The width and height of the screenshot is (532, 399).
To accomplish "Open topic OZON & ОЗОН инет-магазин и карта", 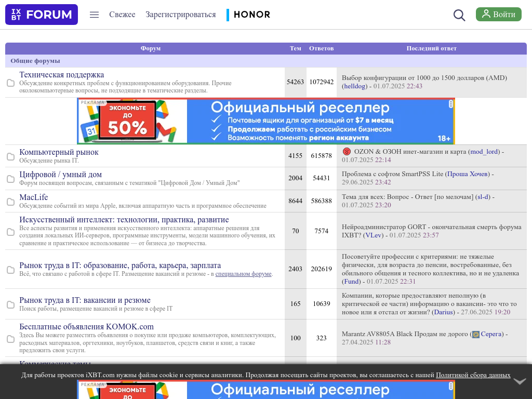I will (410, 152).
